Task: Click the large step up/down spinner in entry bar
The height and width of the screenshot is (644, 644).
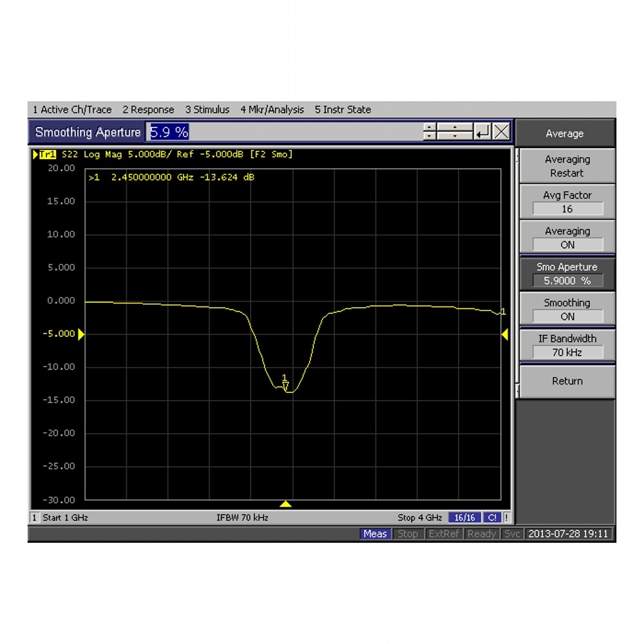Action: (454, 132)
